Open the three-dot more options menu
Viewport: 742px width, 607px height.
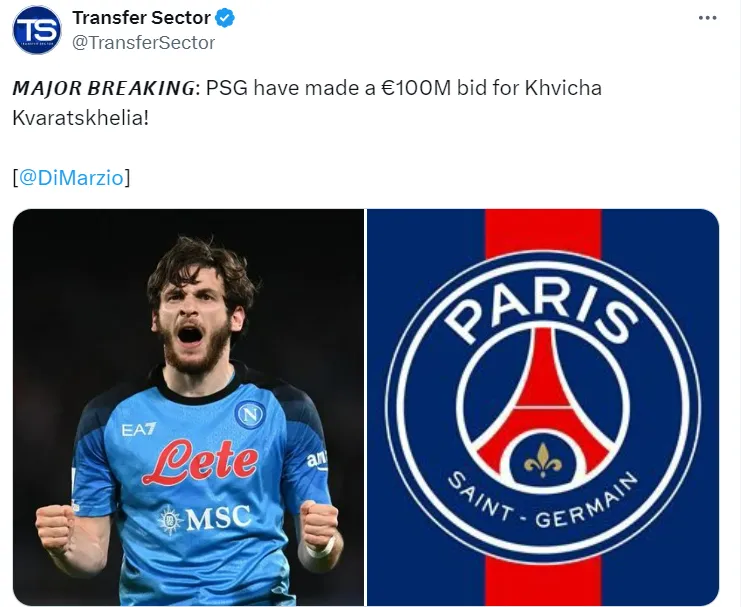[x=707, y=18]
